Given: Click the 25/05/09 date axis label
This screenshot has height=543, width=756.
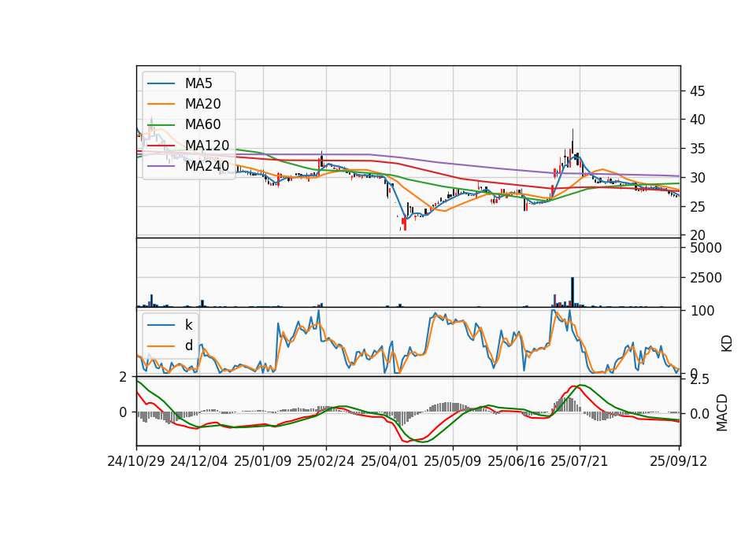Looking at the screenshot, I should 453,461.
